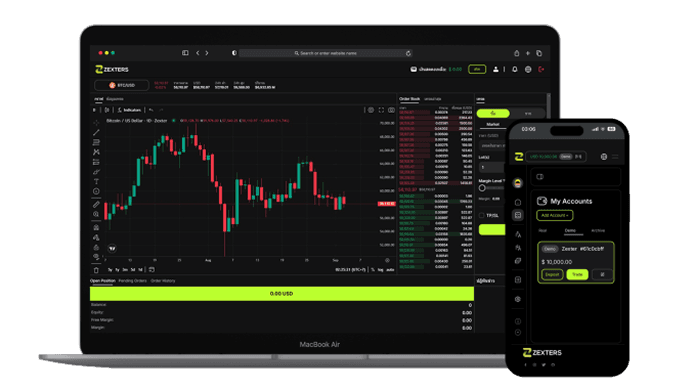Select the 1d timeframe range
This screenshot has width=689, height=390.
coord(140,270)
